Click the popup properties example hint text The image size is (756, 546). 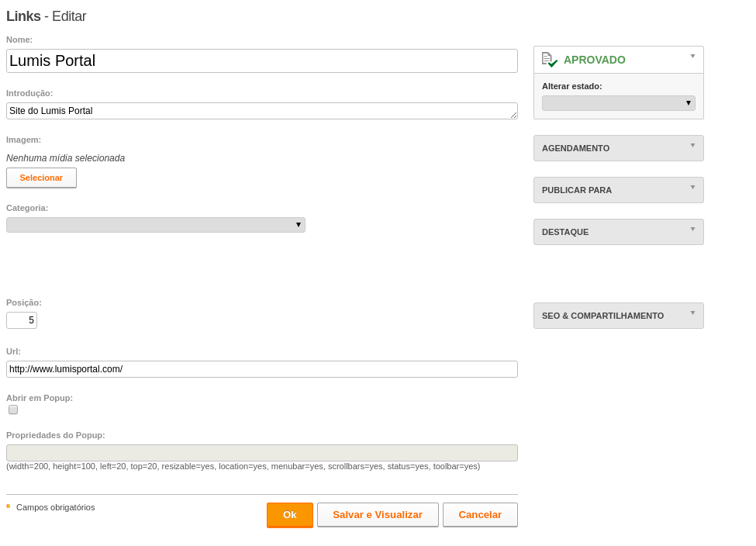click(243, 466)
